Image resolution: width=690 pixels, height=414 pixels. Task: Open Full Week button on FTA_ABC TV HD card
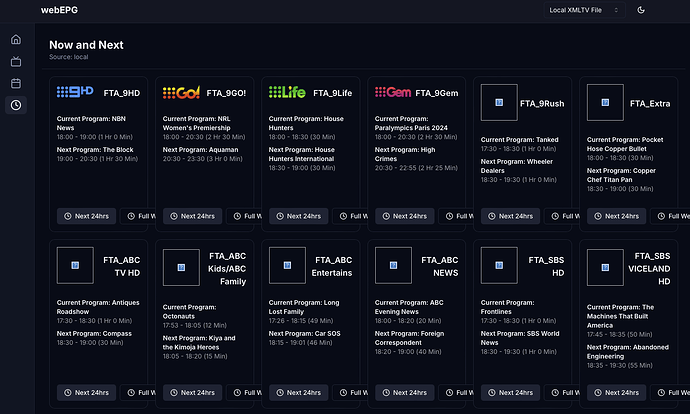click(138, 392)
